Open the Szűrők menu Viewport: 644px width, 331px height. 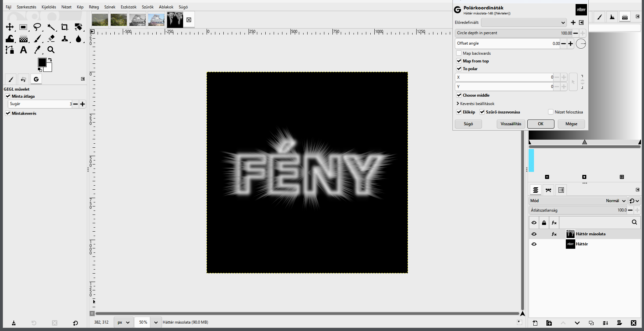click(x=148, y=7)
